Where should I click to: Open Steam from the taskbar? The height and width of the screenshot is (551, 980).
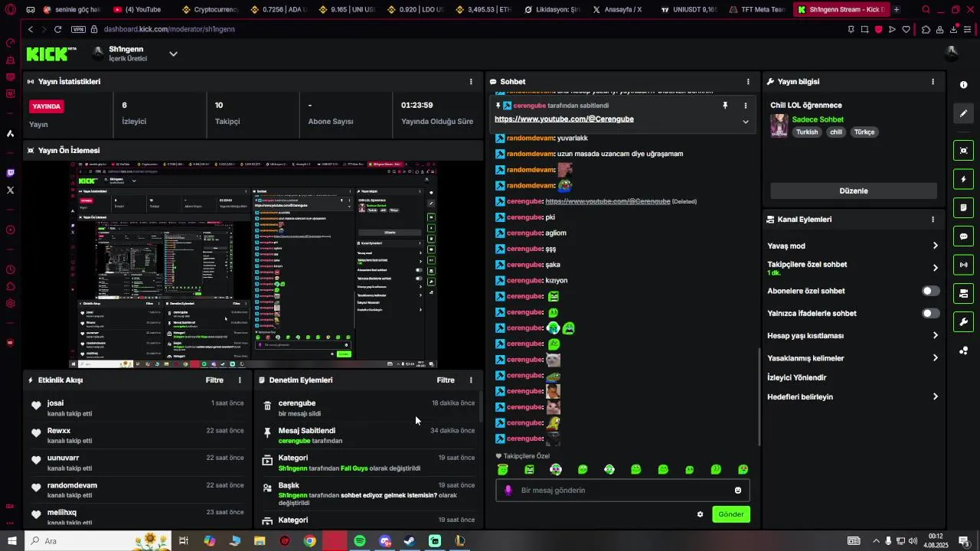pos(410,541)
